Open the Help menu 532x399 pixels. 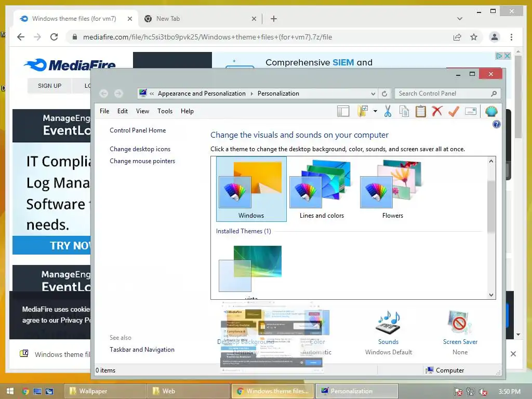click(187, 111)
